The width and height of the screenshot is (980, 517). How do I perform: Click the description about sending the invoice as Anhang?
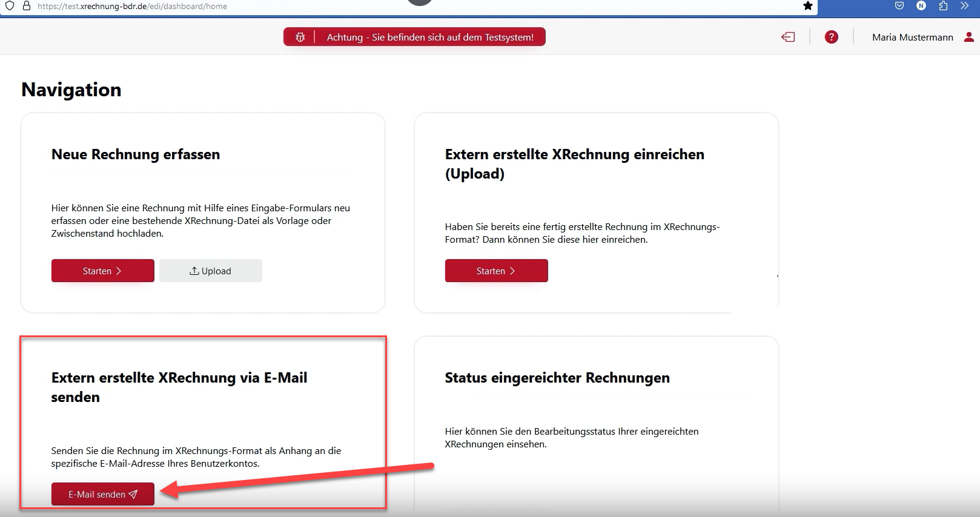(196, 457)
